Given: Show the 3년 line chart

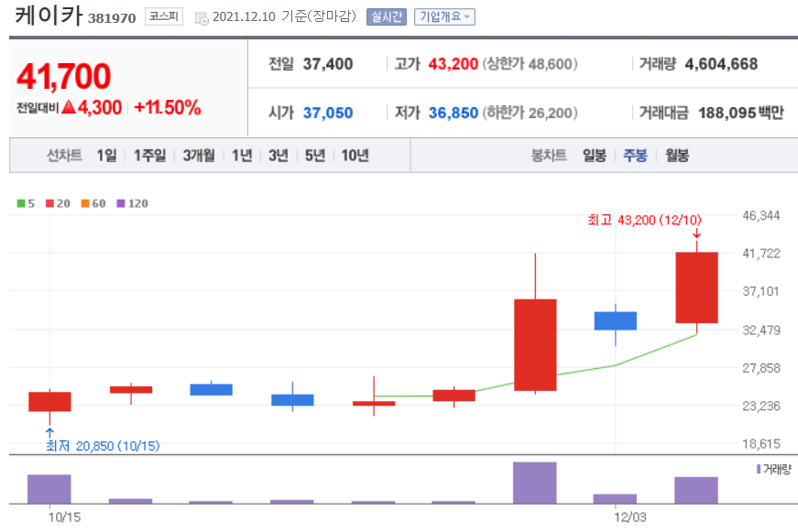Looking at the screenshot, I should (279, 155).
